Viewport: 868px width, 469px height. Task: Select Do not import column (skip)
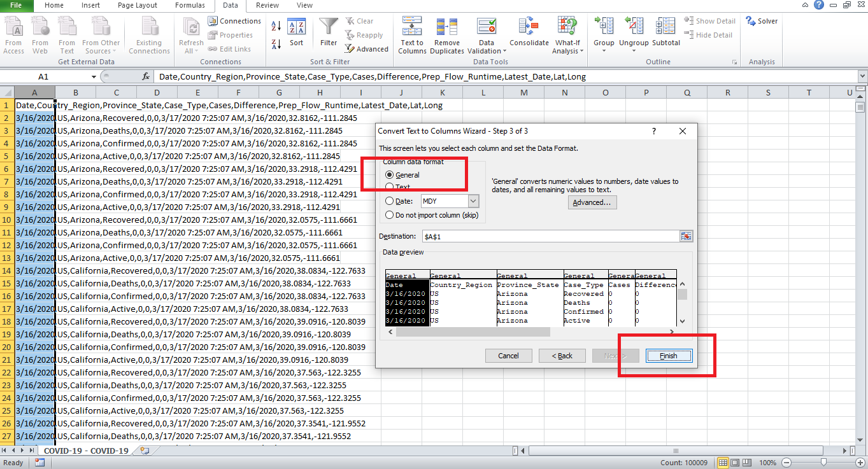point(433,215)
